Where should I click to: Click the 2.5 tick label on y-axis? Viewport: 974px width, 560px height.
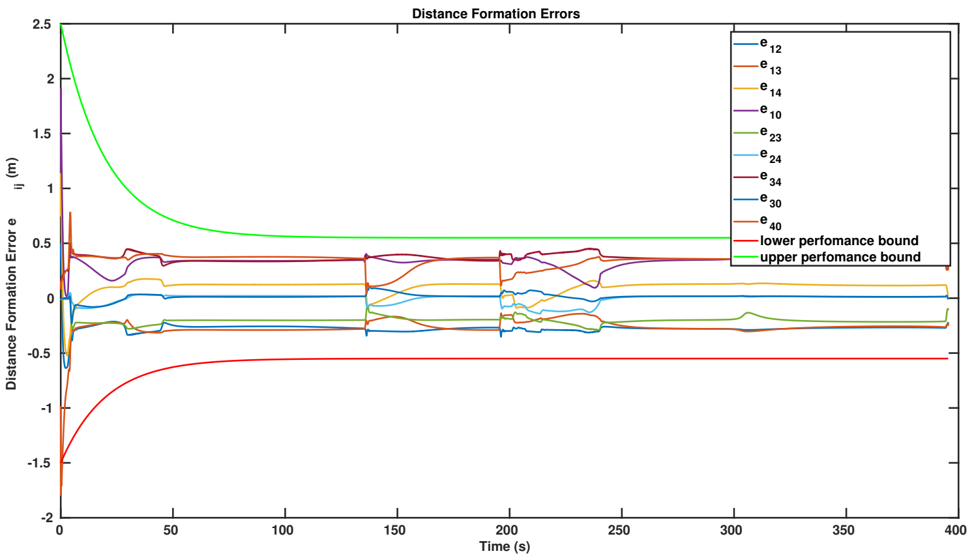click(x=42, y=24)
